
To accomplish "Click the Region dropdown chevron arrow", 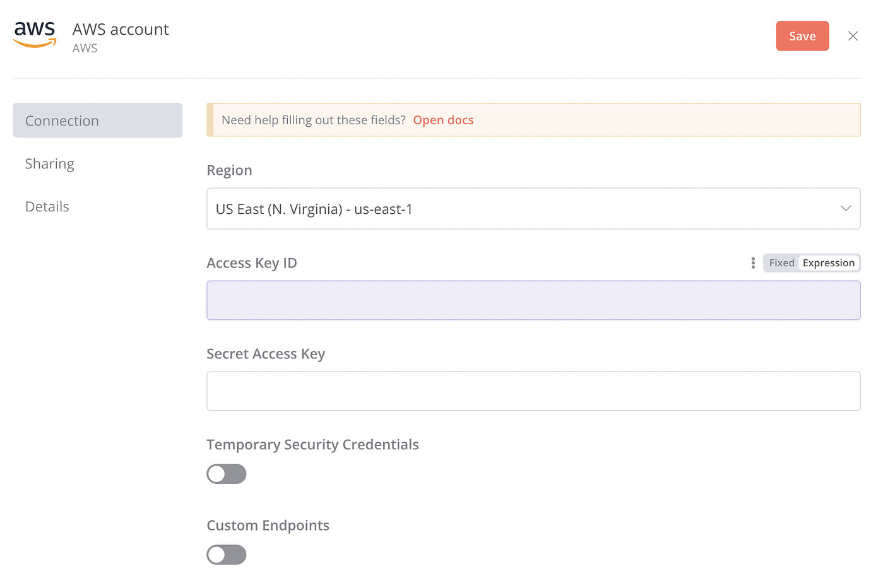I will tap(846, 208).
